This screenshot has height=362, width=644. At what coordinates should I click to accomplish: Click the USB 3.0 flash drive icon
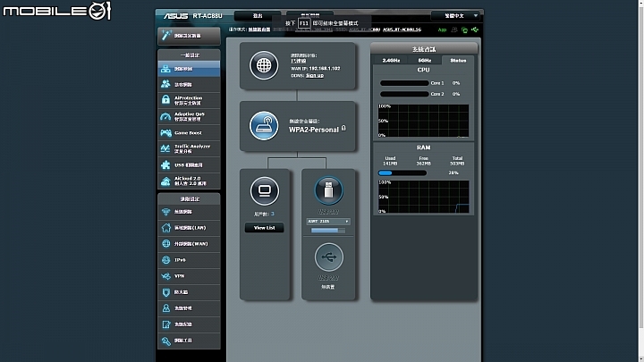[x=328, y=190]
